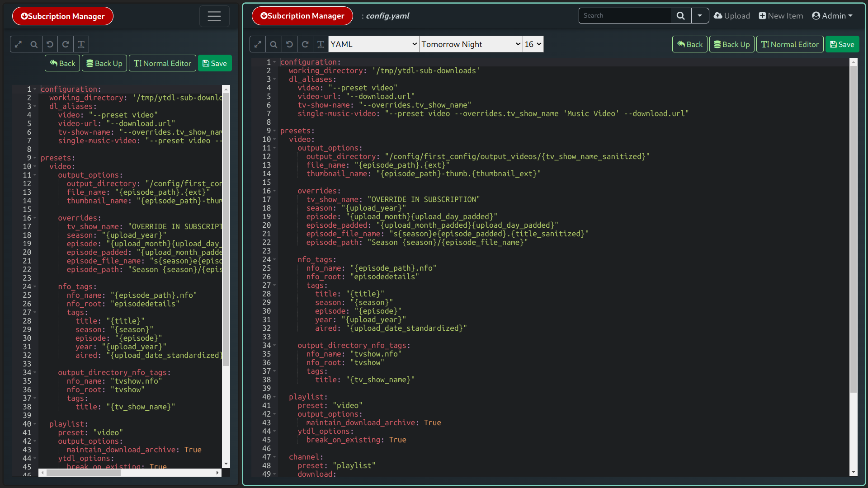Open the Admin user menu
Image resolution: width=868 pixels, height=488 pixels.
tap(832, 16)
